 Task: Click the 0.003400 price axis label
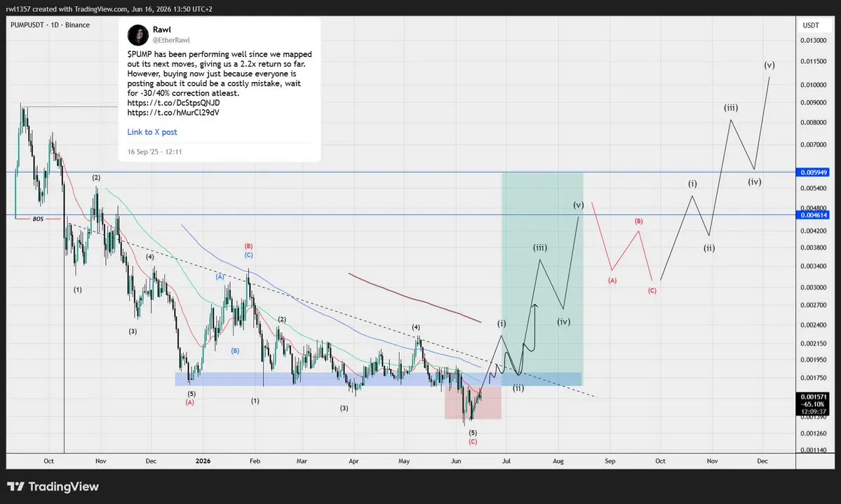coord(813,266)
